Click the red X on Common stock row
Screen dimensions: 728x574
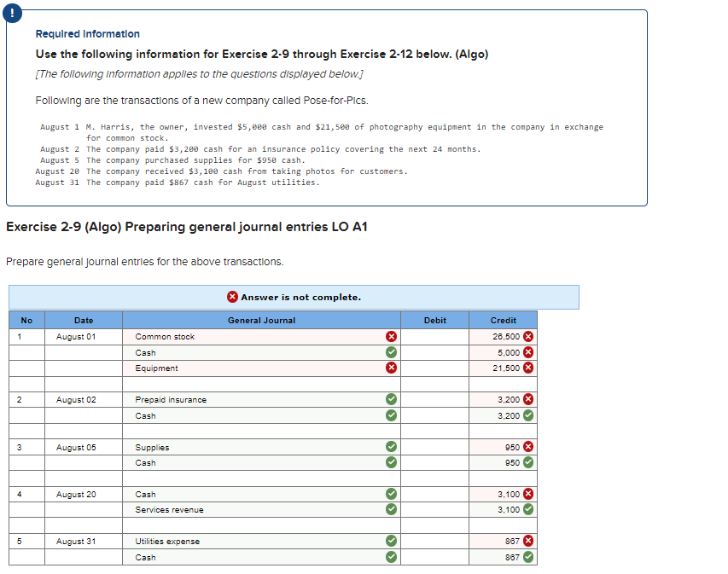pyautogui.click(x=392, y=336)
